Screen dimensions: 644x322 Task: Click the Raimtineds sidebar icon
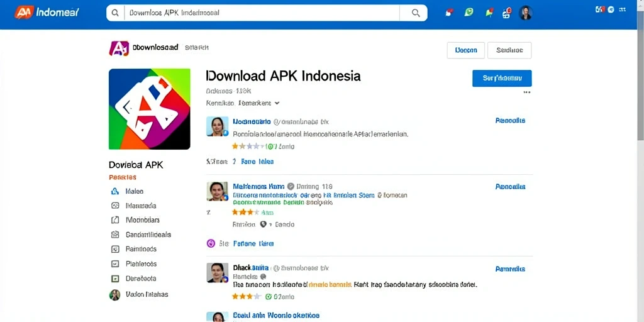(116, 249)
